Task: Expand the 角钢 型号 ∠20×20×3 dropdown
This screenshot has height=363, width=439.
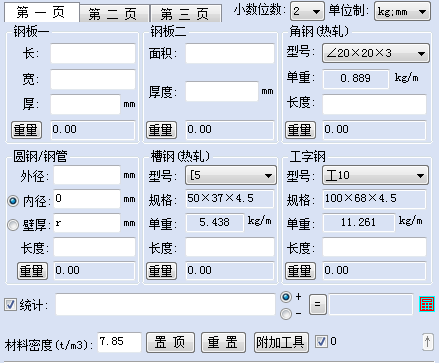Action: pyautogui.click(x=376, y=53)
